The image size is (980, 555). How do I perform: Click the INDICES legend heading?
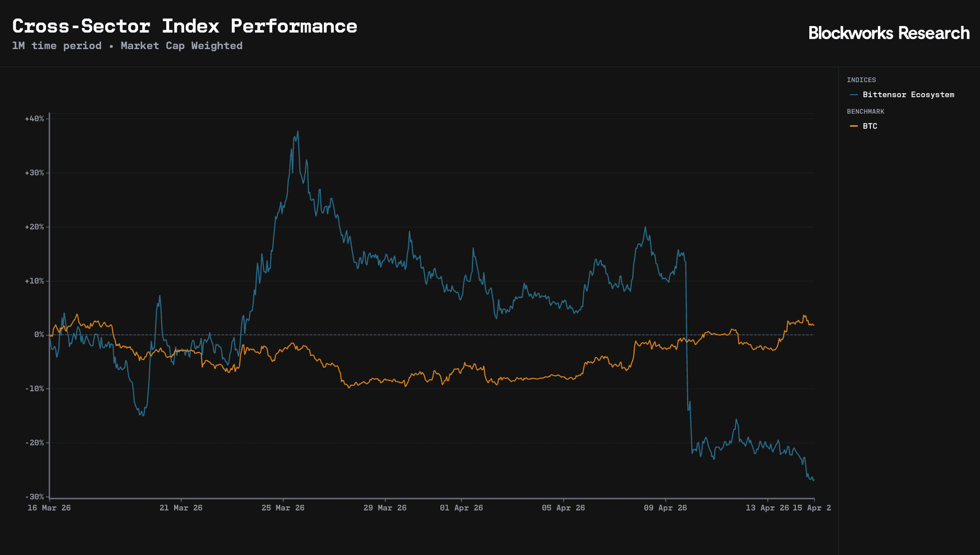click(861, 80)
